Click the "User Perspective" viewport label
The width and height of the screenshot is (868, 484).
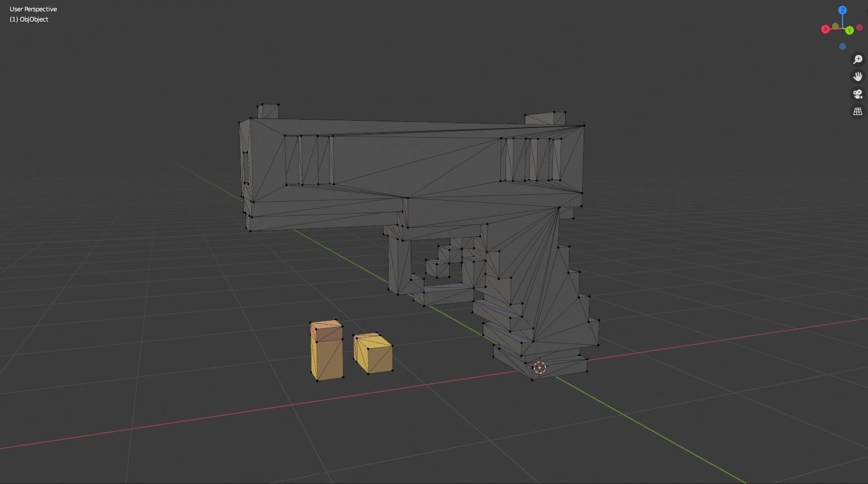point(33,9)
